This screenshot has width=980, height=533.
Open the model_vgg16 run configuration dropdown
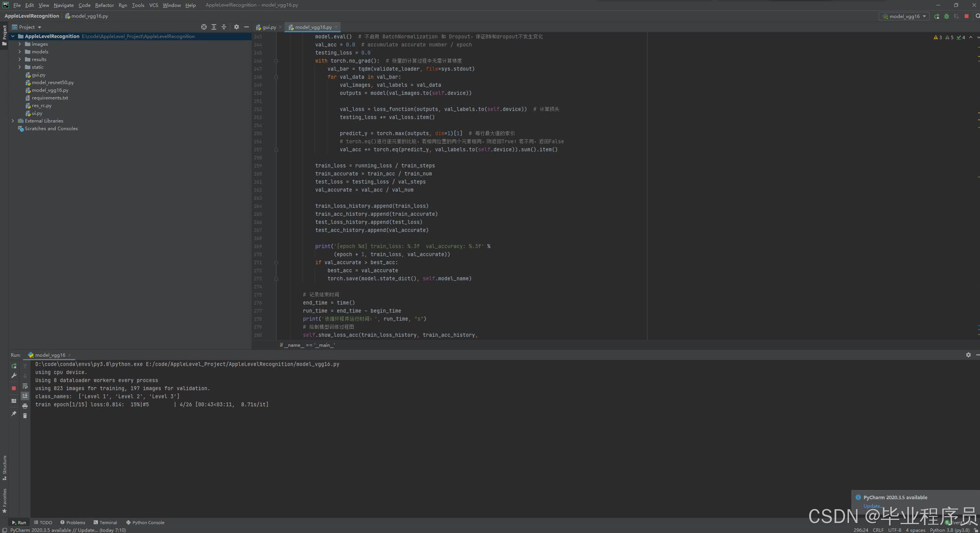click(904, 16)
